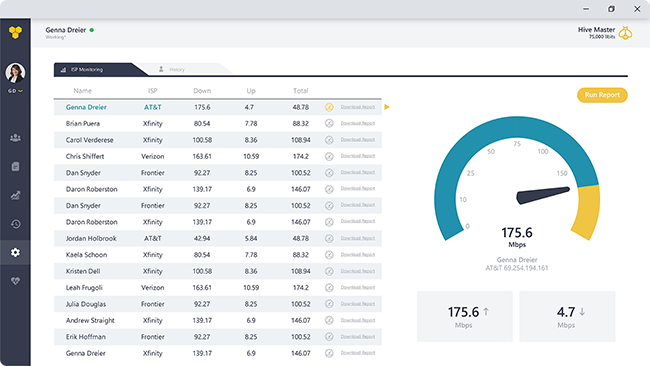Click speed test icon in Brian Puera row
Screen dimensions: 650x366
pyautogui.click(x=329, y=124)
